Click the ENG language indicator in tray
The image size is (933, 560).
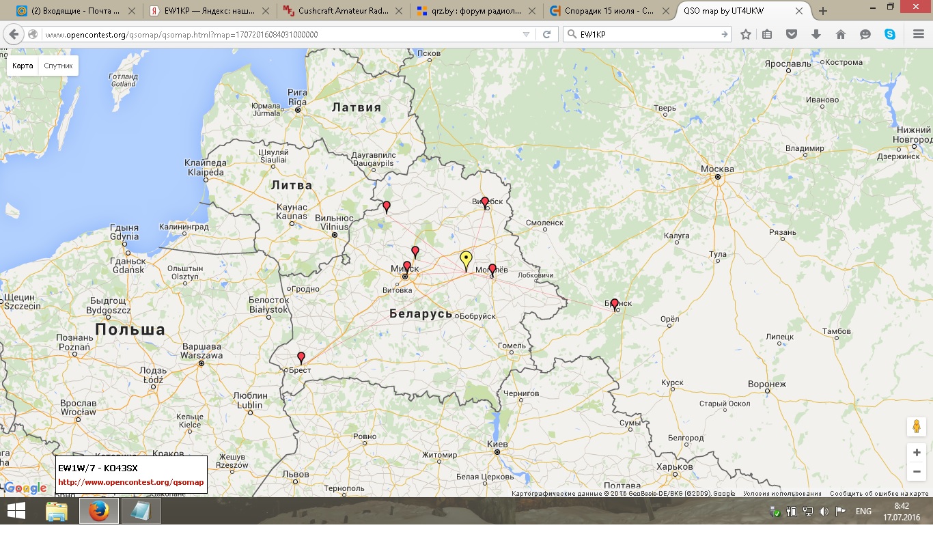[x=863, y=511]
